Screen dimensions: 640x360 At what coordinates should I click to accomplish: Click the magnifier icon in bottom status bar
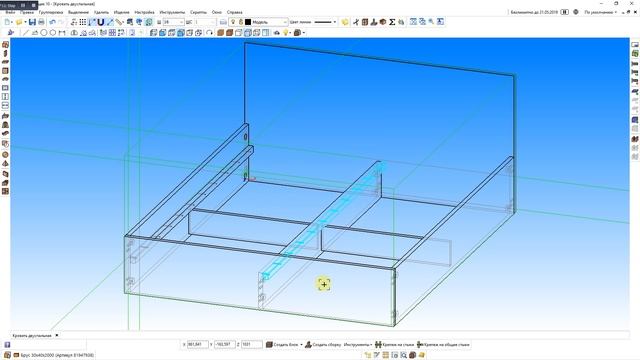[x=403, y=355]
